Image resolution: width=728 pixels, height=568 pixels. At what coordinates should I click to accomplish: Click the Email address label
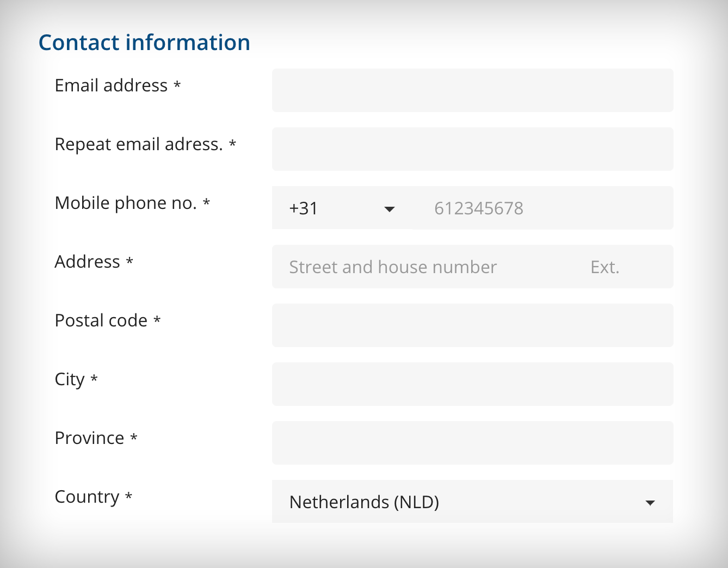(x=111, y=85)
